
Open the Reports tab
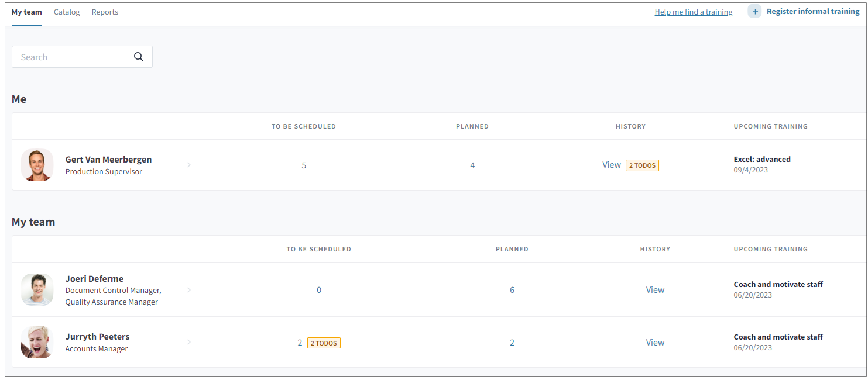tap(105, 12)
